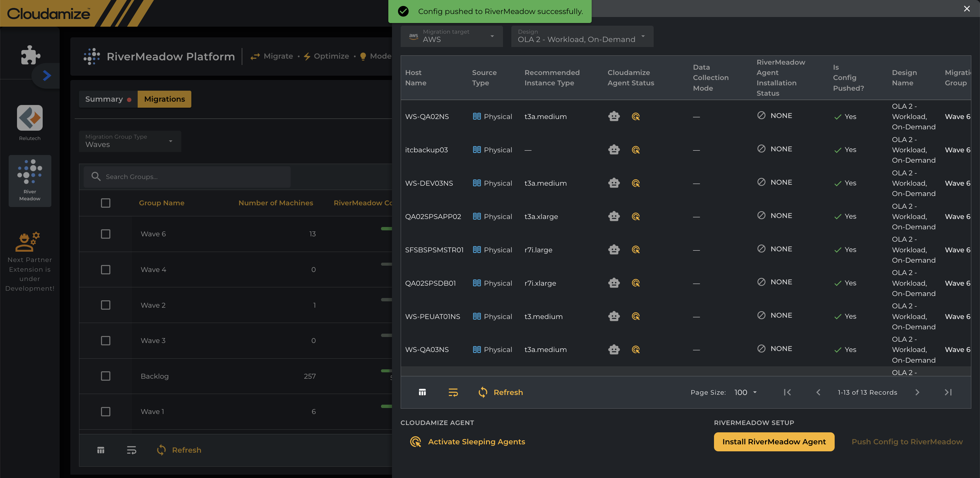The image size is (980, 478).
Task: Open the Migration target AWS dropdown
Action: [x=452, y=36]
